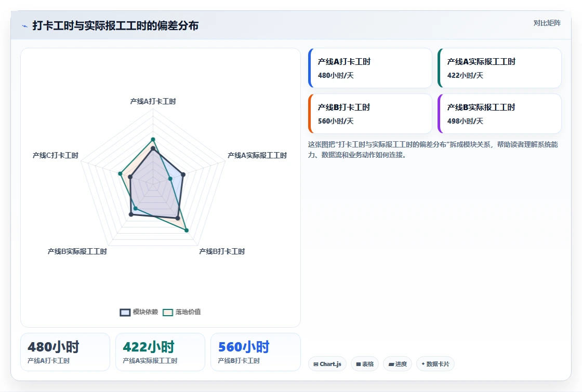This screenshot has height=392, width=582.
Task: Click the Chart.js tag chip
Action: click(x=327, y=364)
